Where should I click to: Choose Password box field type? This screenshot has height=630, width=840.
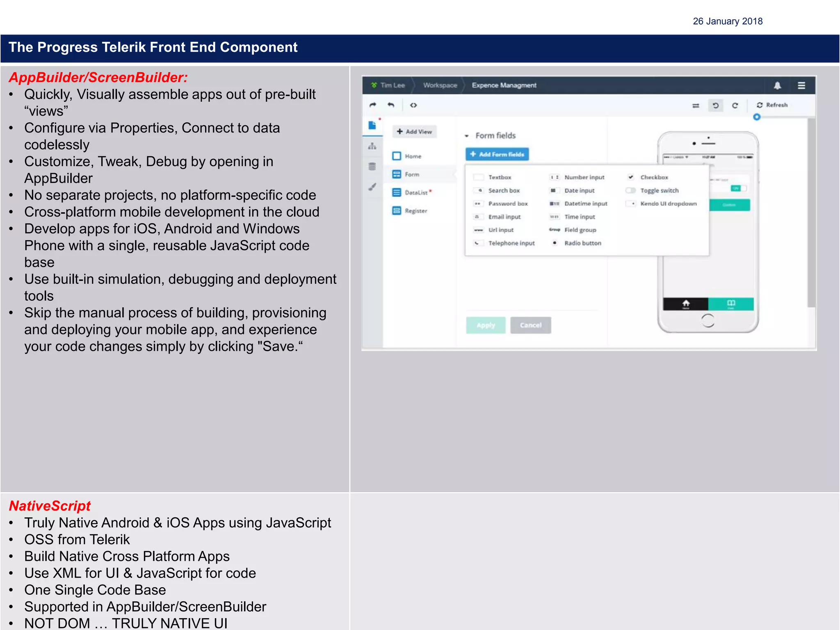coord(500,204)
